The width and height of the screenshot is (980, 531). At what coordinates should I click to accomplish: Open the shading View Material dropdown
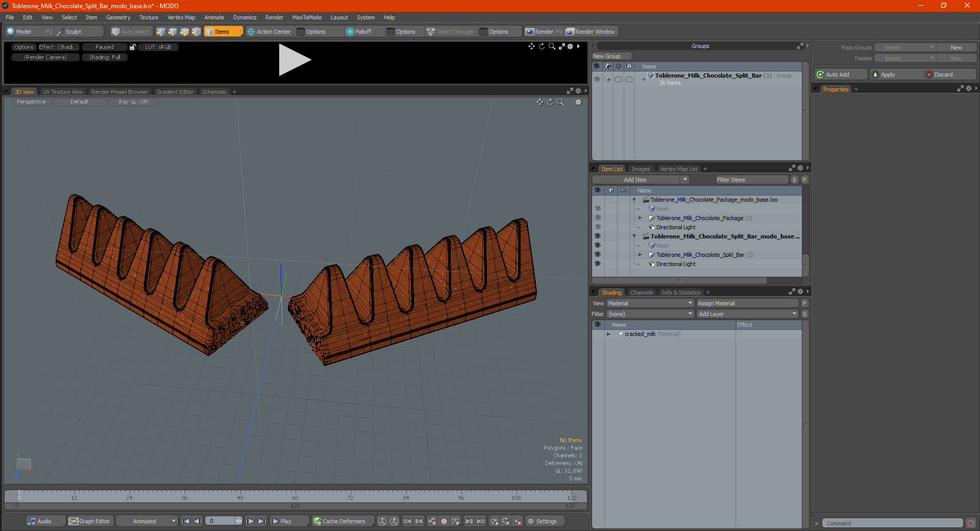coord(650,303)
